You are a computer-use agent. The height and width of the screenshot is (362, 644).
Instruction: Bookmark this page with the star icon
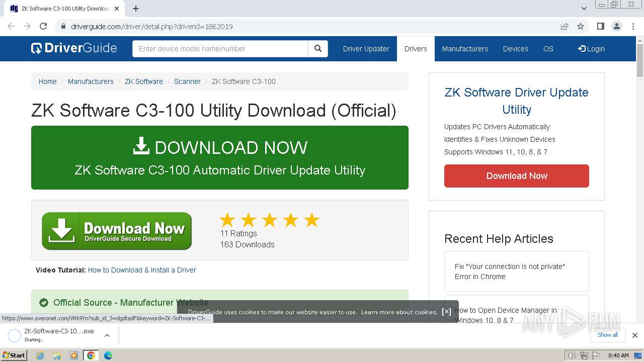(x=581, y=26)
